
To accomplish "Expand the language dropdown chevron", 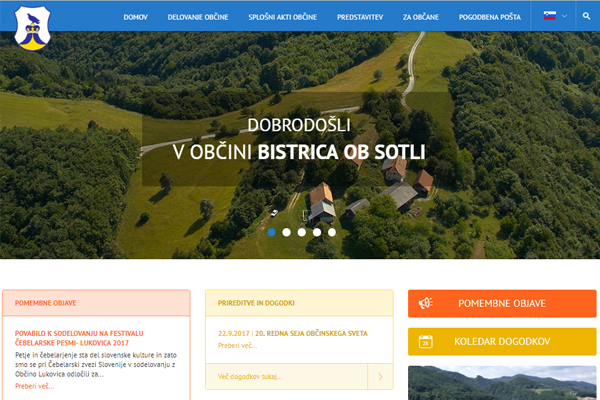I will (564, 17).
